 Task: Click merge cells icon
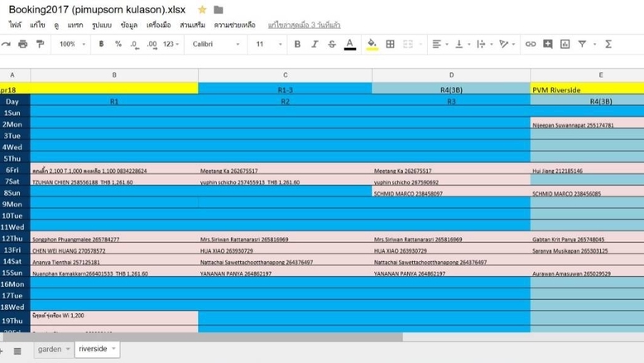pos(407,44)
